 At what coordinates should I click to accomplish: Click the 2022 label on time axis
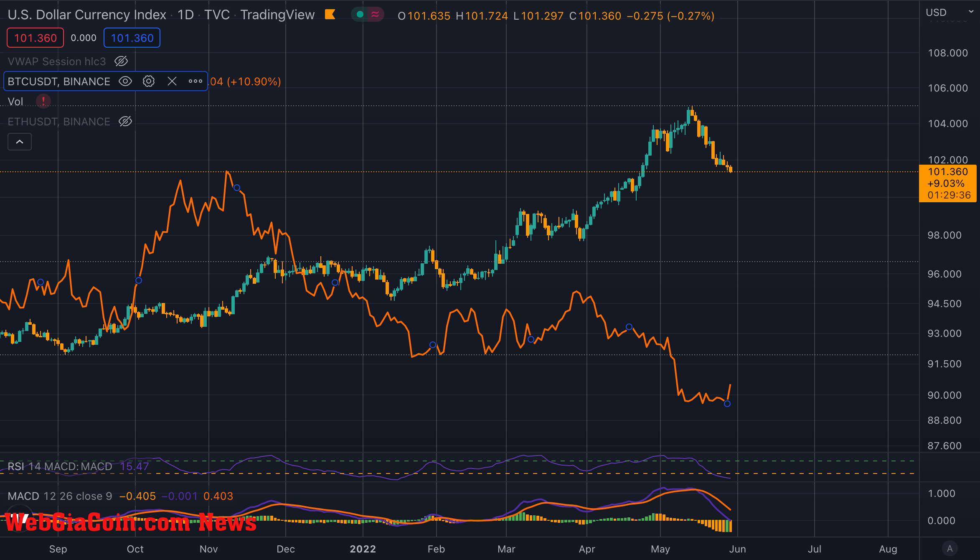click(x=363, y=549)
